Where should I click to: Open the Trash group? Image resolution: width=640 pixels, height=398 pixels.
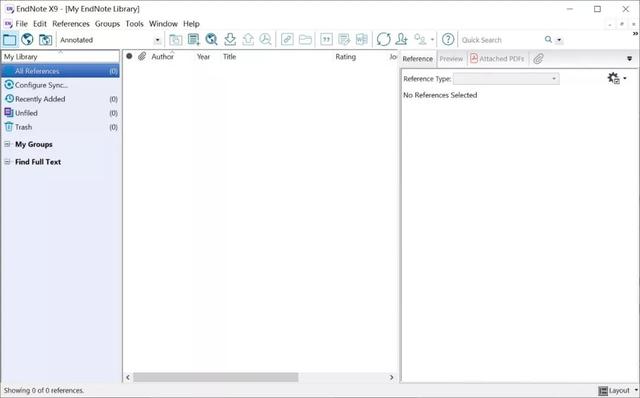60,127
